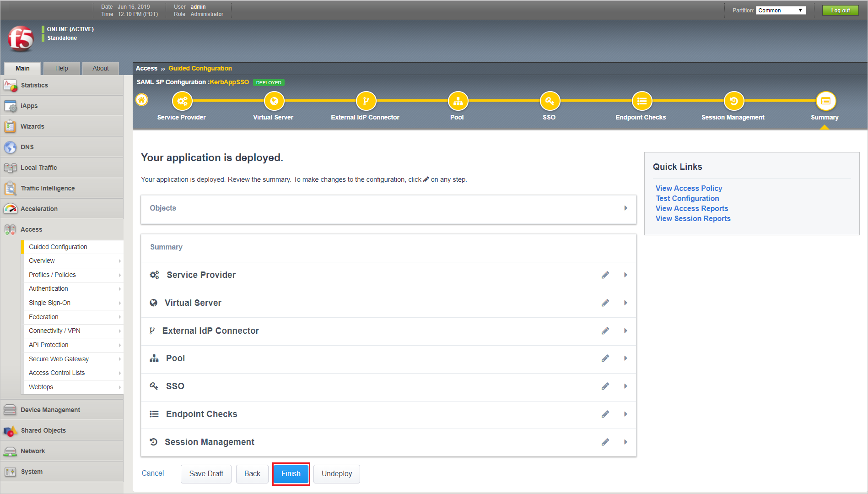This screenshot has height=494, width=868.
Task: Edit Session Management via pencil icon
Action: coord(605,442)
